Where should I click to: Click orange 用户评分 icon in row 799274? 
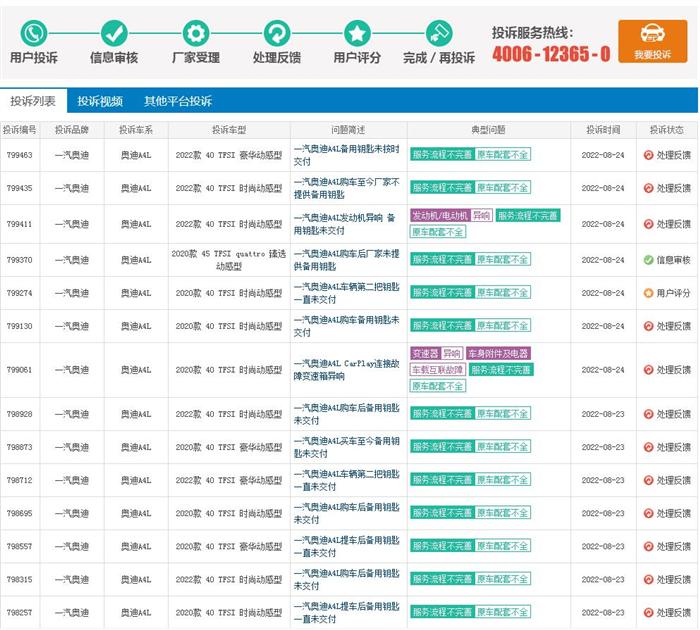pyautogui.click(x=648, y=293)
